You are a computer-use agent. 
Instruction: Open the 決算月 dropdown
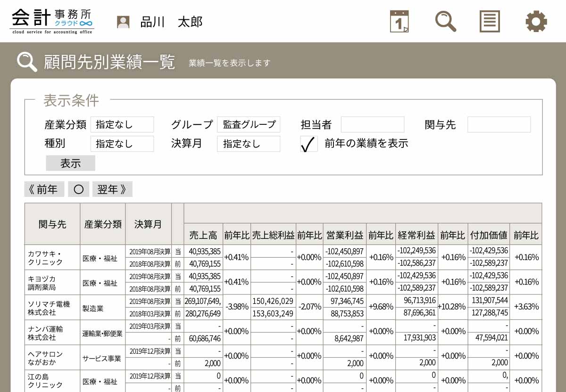(249, 144)
